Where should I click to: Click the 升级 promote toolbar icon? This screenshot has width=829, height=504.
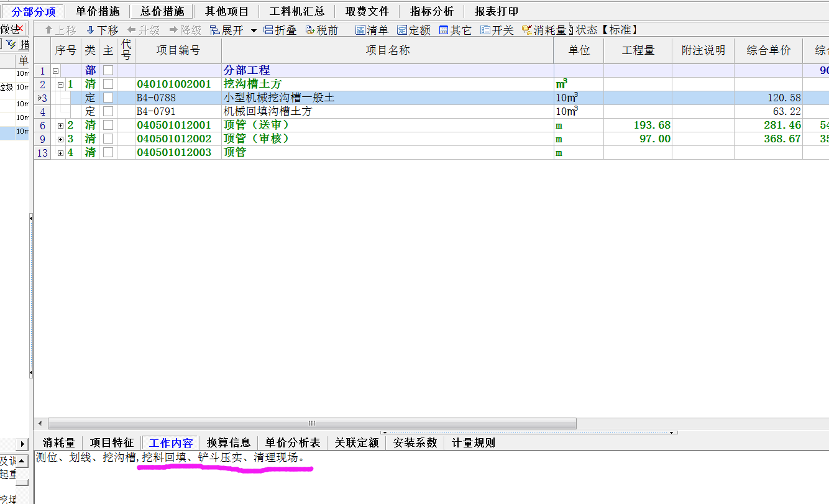pos(144,30)
